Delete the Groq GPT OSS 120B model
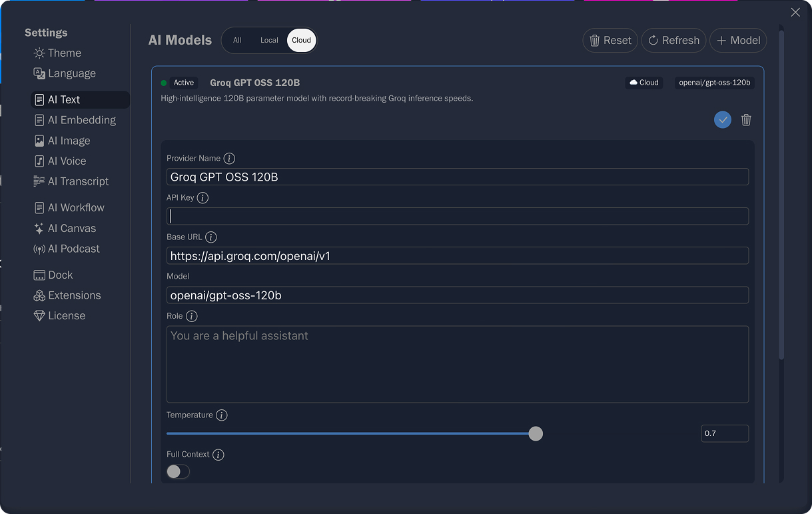The height and width of the screenshot is (514, 812). point(746,120)
